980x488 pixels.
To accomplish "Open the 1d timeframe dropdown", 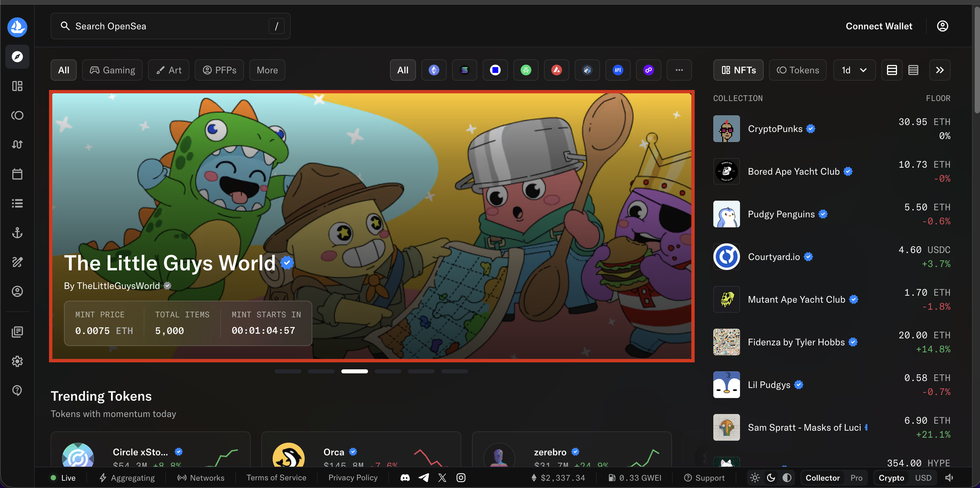I will (854, 70).
